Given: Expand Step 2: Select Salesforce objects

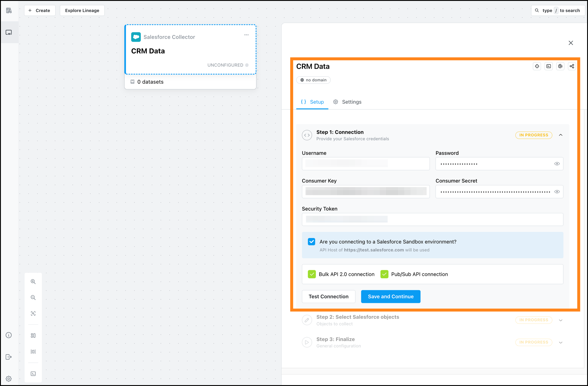Looking at the screenshot, I should (x=561, y=320).
